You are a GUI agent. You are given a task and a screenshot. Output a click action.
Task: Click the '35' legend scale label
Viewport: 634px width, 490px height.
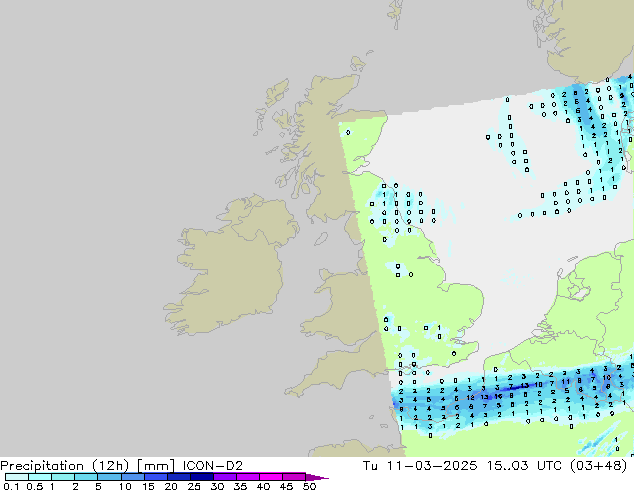click(x=240, y=486)
